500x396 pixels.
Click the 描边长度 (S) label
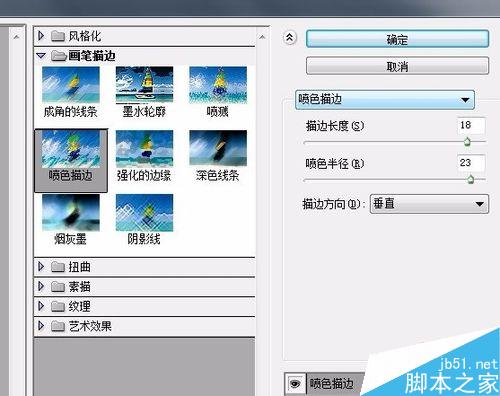pos(335,126)
